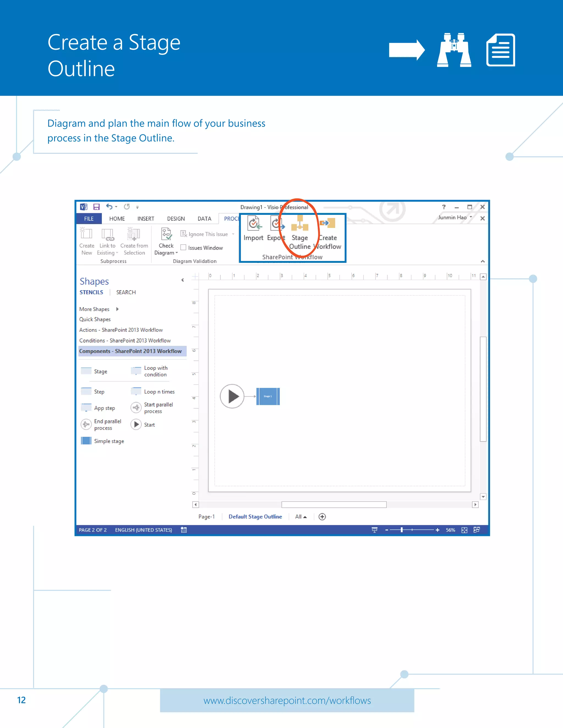Click the Check Diagram button
The image size is (563, 728).
(166, 241)
